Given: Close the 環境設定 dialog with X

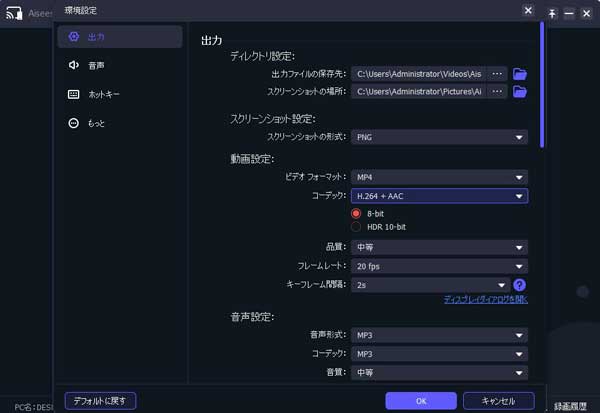Looking at the screenshot, I should click(528, 10).
